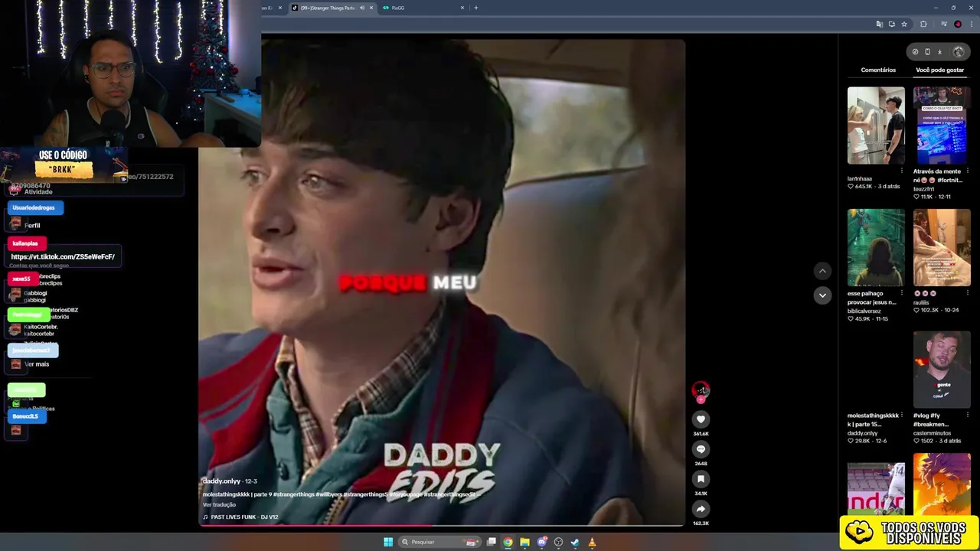This screenshot has width=980, height=551.
Task: Open a new browser tab
Action: [x=476, y=8]
